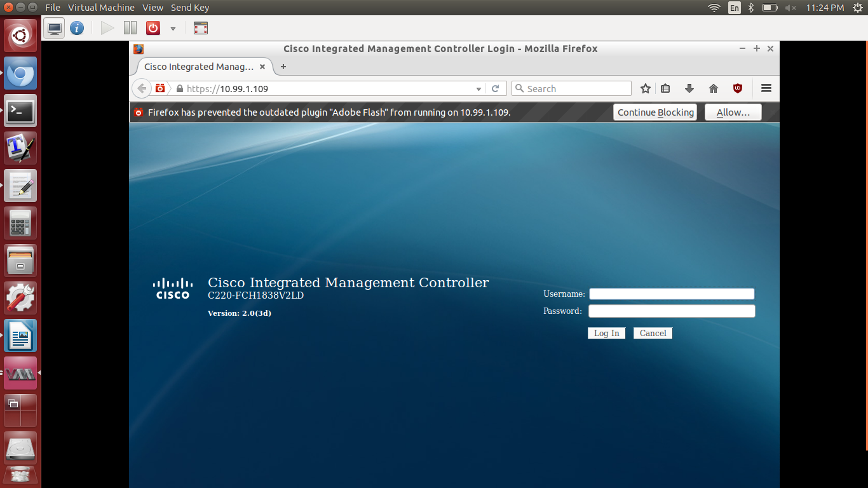
Task: Open the Send Key menu
Action: click(190, 8)
